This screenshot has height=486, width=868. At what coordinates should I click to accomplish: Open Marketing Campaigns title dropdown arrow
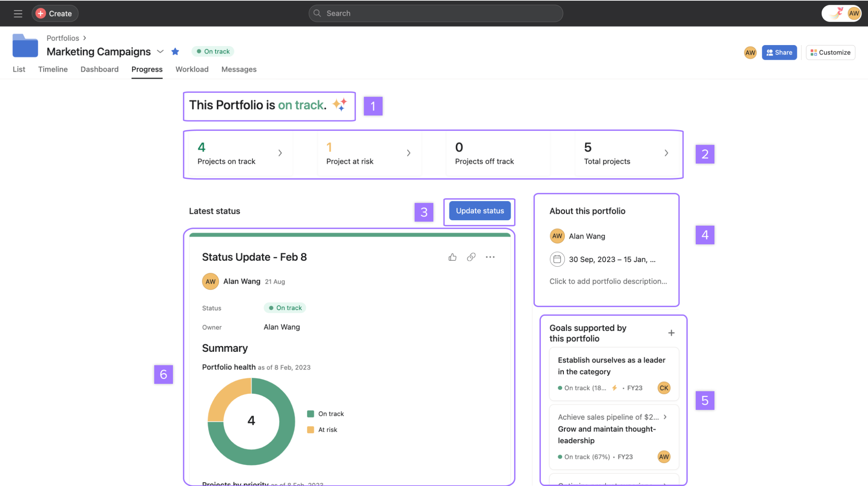160,52
